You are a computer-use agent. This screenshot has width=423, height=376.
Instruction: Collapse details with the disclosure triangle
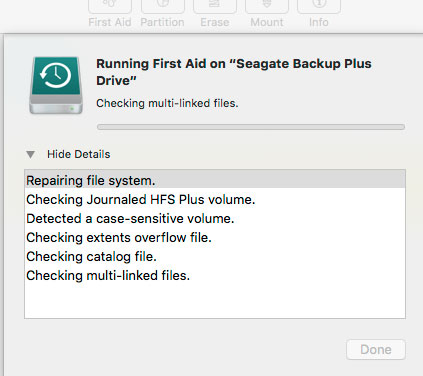tap(31, 154)
